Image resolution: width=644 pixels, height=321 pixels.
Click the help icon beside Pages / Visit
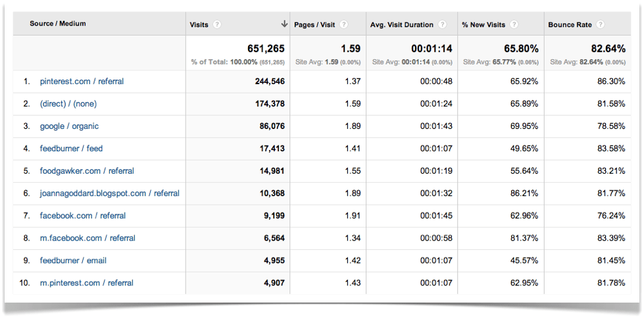click(344, 25)
